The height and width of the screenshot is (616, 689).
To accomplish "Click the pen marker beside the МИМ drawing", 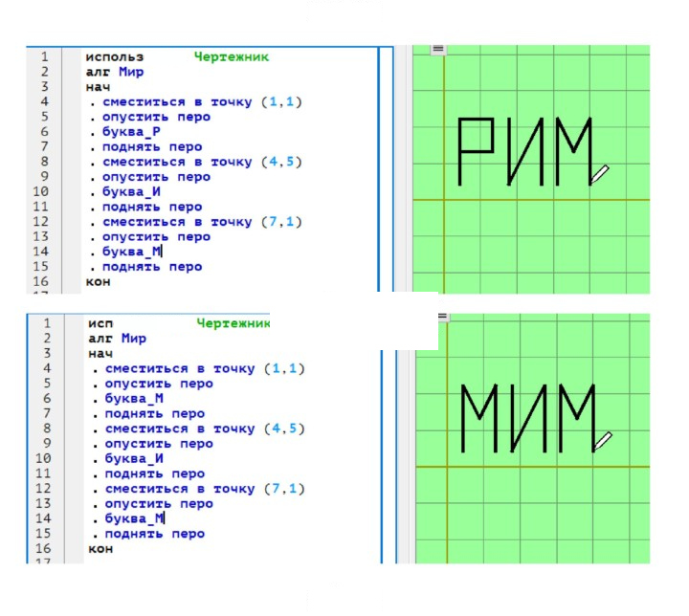I will coord(603,441).
